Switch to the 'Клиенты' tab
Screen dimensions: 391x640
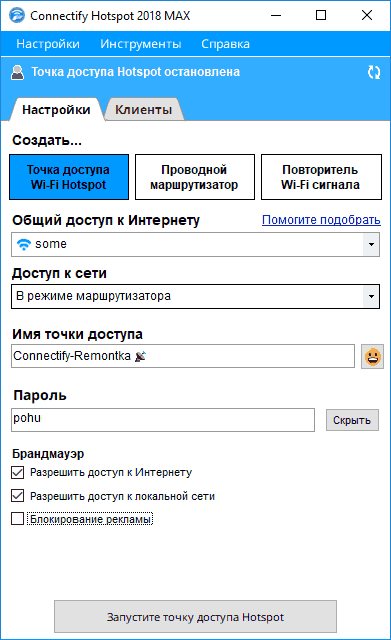pos(144,109)
